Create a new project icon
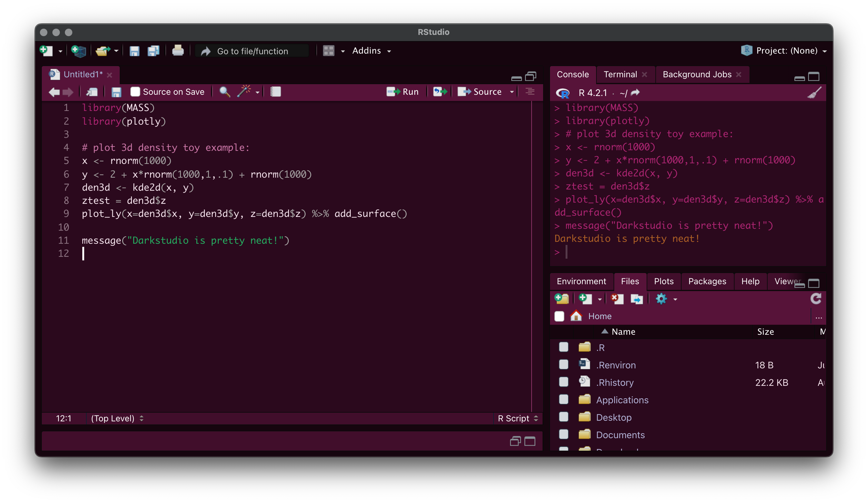 coord(79,51)
